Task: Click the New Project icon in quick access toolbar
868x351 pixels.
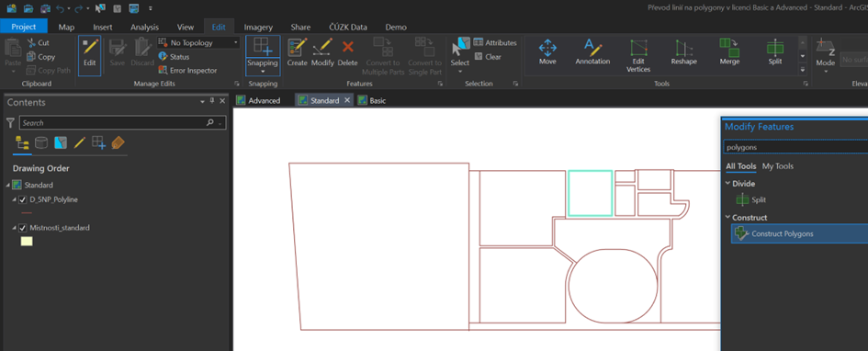Action: (x=11, y=8)
